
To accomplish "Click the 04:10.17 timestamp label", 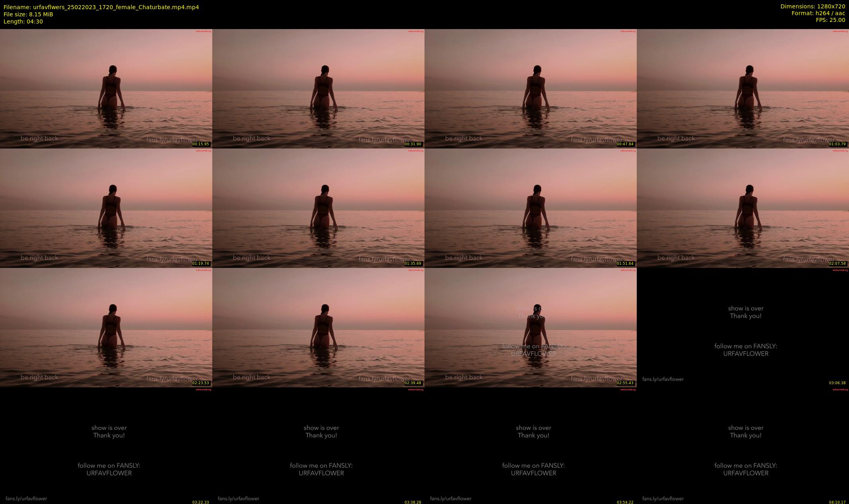I will click(x=837, y=502).
